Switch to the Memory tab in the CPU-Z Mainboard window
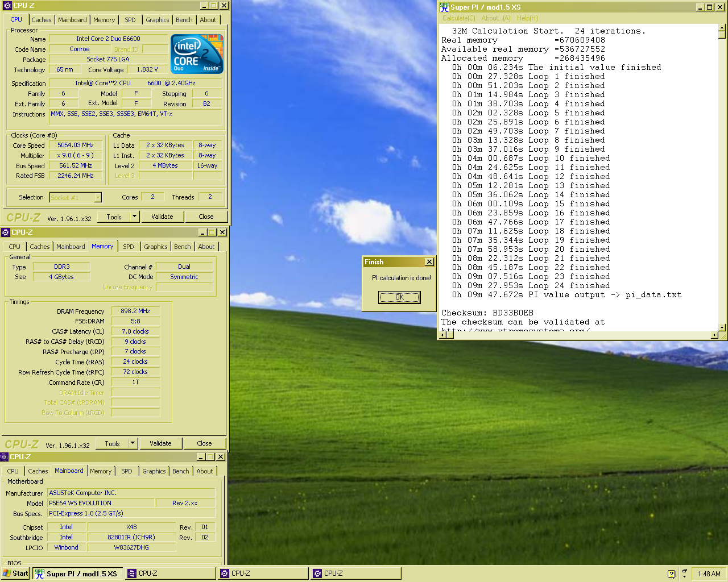This screenshot has height=582, width=728. (101, 471)
